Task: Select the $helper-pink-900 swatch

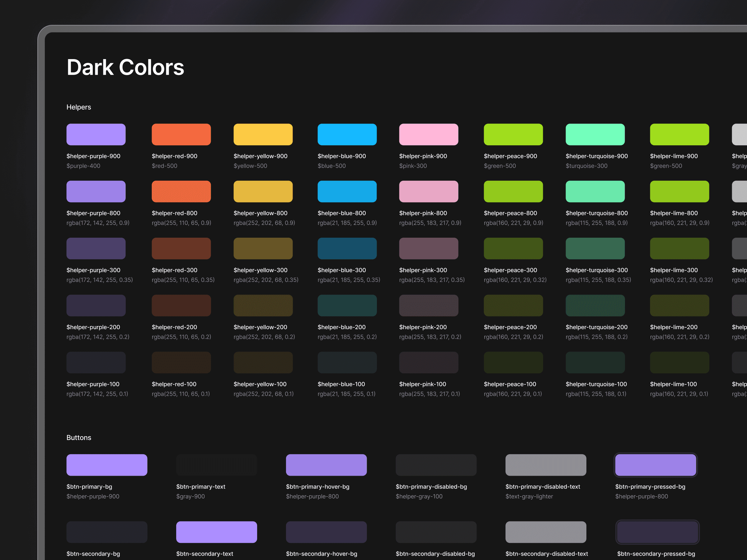Action: coord(429,134)
